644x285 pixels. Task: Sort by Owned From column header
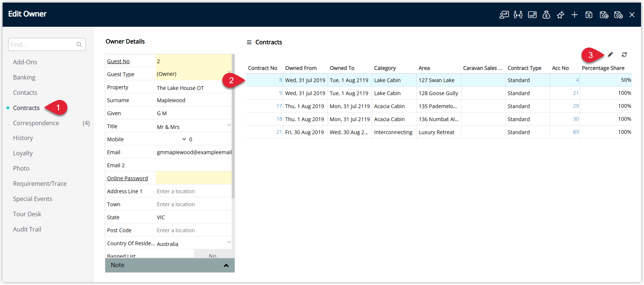(x=301, y=68)
